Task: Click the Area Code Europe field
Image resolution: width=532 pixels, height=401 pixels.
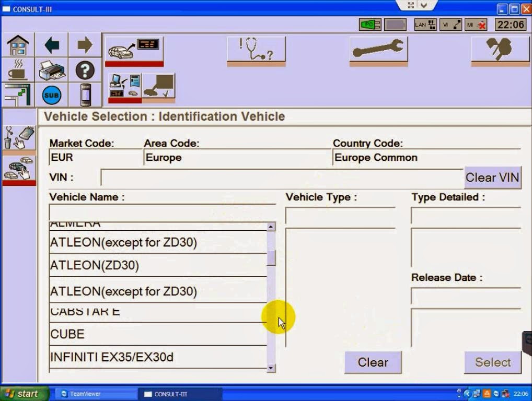Action: click(238, 158)
